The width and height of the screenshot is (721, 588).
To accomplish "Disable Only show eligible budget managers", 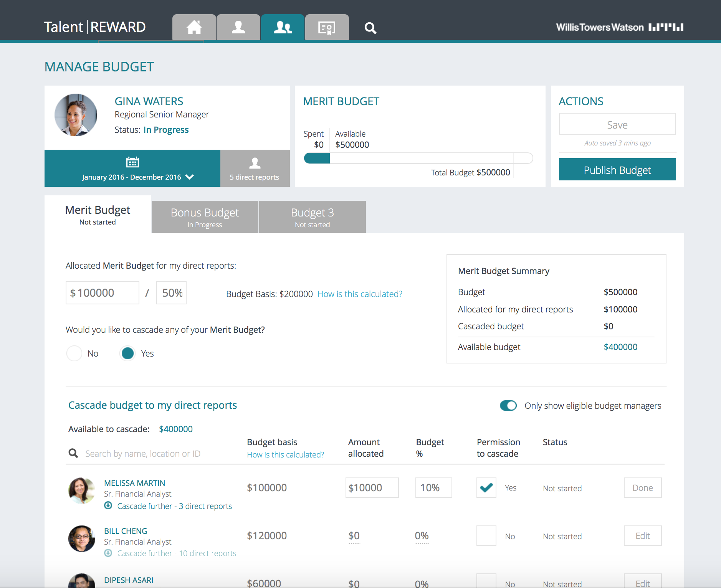I will 508,405.
